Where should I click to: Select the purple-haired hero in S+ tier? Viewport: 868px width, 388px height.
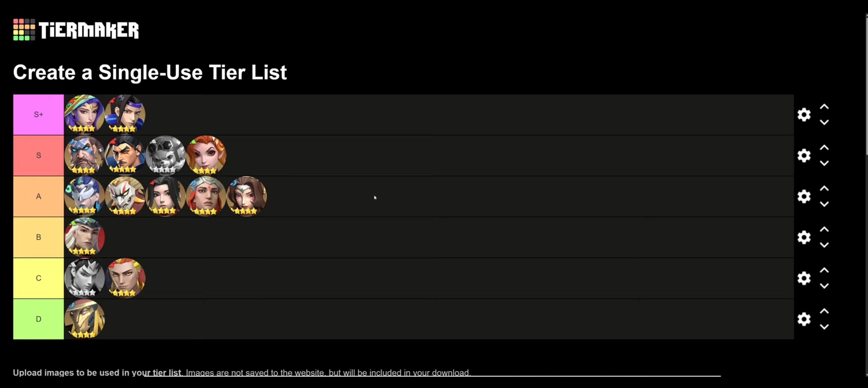(84, 115)
